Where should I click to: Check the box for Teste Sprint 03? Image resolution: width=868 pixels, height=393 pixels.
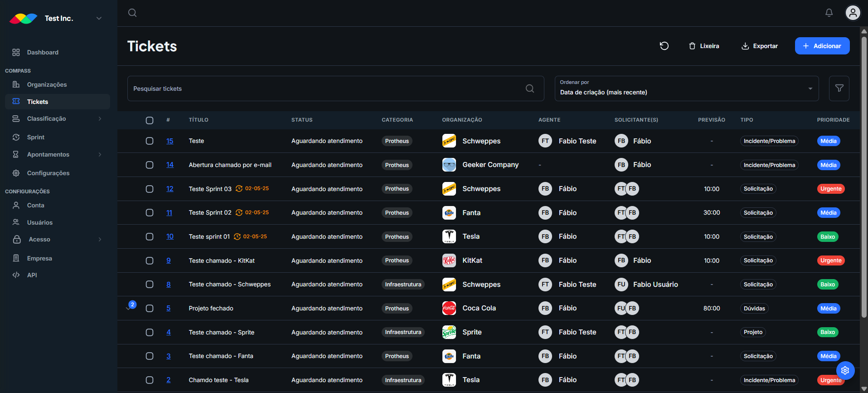point(150,189)
